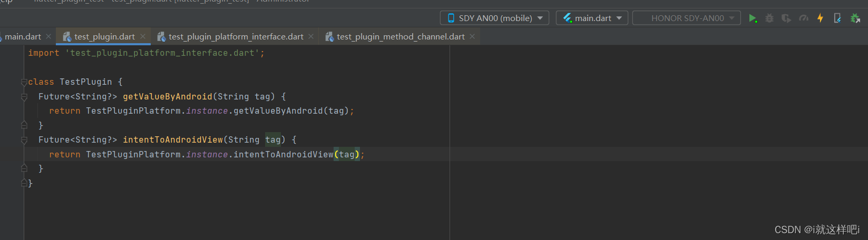This screenshot has height=240, width=868.
Task: Click the Flutter attach device icon
Action: coord(837,18)
